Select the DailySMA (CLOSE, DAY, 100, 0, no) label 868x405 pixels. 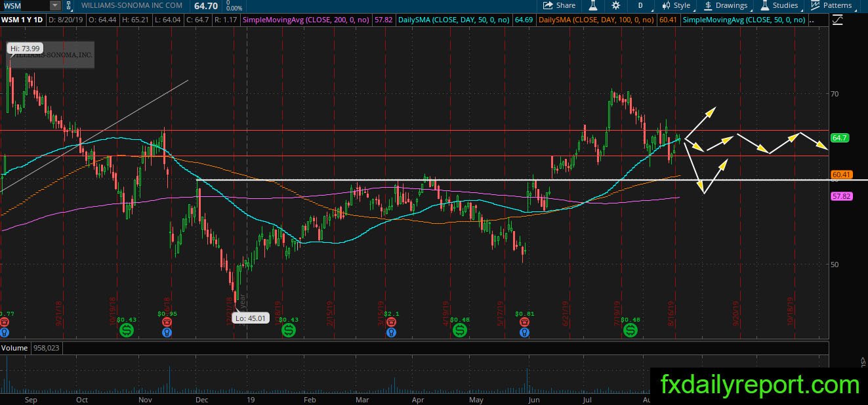(596, 20)
